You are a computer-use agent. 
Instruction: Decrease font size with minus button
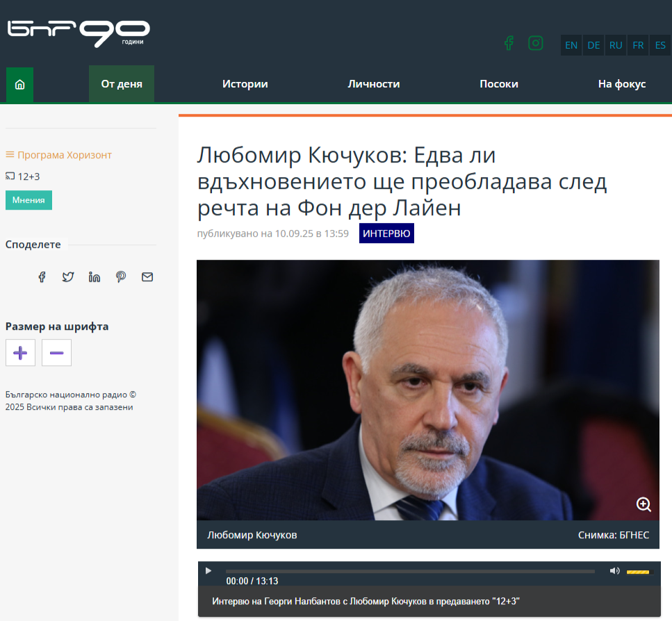pos(56,353)
